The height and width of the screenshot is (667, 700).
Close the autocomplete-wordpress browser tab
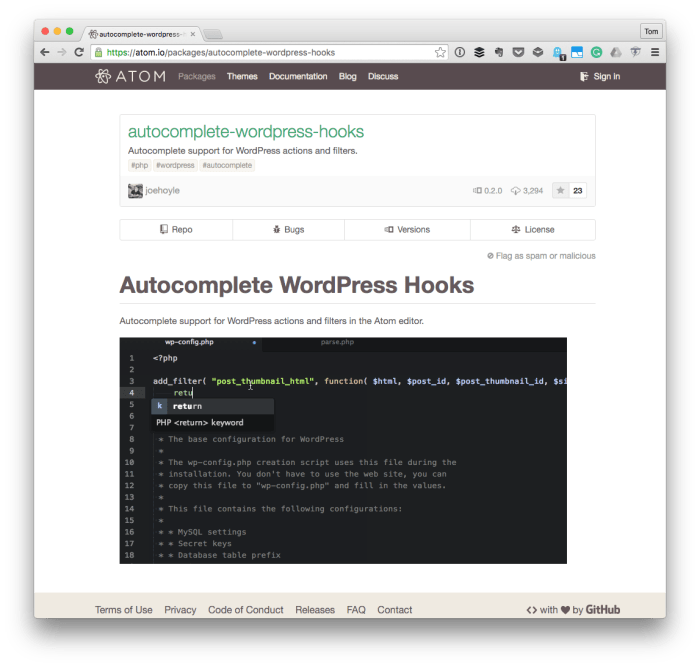(193, 34)
